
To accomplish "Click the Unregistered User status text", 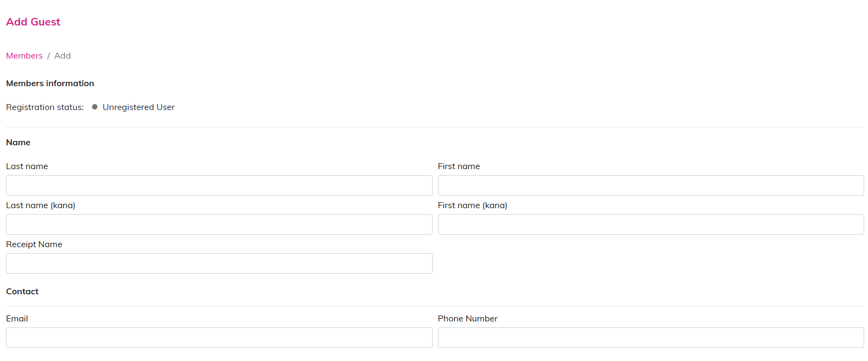I will click(x=139, y=107).
